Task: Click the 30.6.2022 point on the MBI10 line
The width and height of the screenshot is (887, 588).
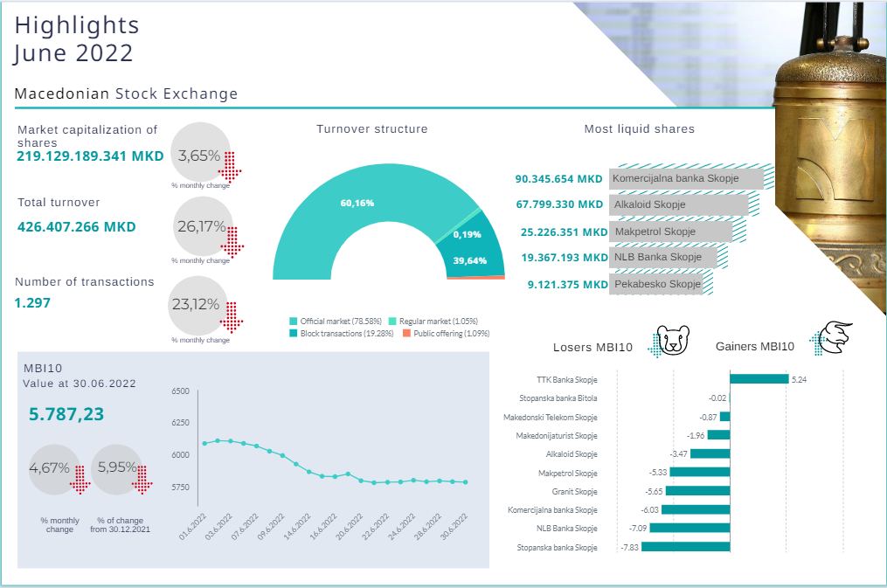Action: (x=466, y=482)
